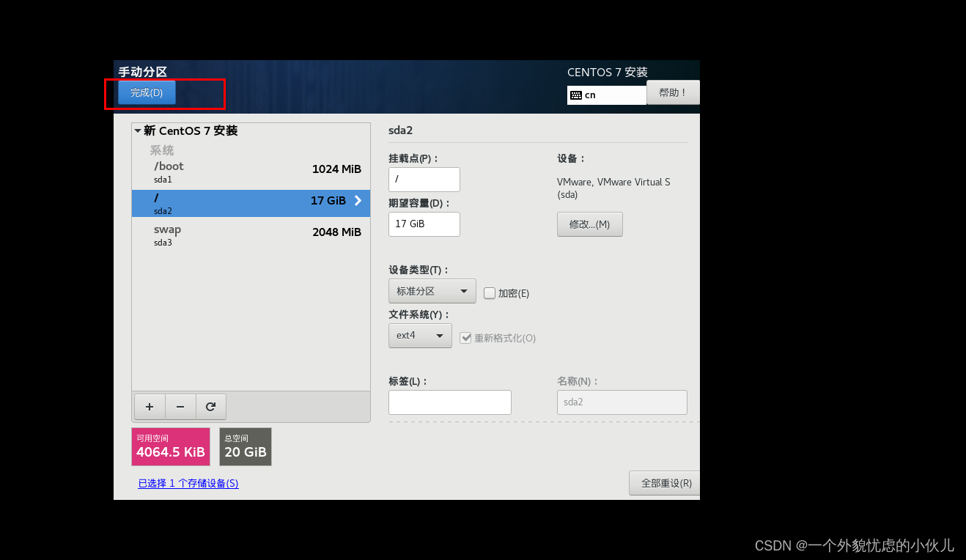Toggle the 重新格式化(O) reformat checkbox
Image resolution: width=966 pixels, height=560 pixels.
click(465, 338)
